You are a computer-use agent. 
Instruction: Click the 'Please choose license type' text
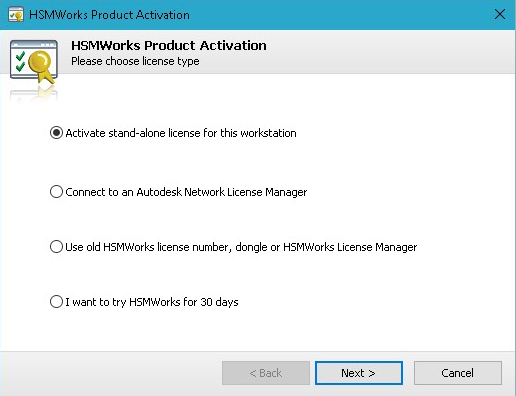135,61
